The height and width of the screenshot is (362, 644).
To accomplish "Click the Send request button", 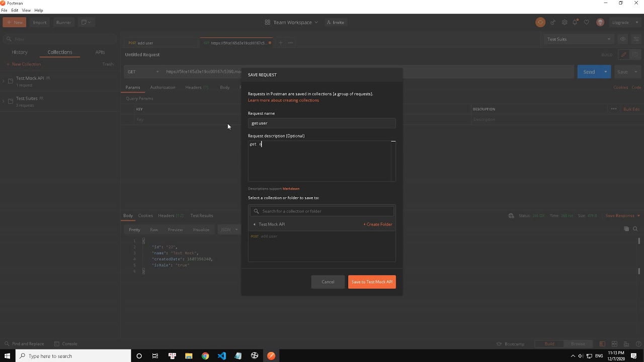I will (x=589, y=72).
